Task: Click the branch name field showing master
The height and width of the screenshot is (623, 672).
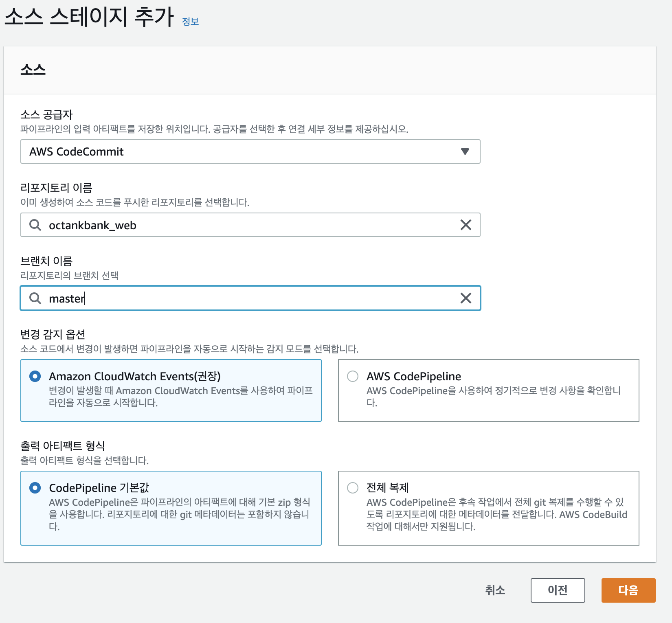Action: tap(250, 298)
